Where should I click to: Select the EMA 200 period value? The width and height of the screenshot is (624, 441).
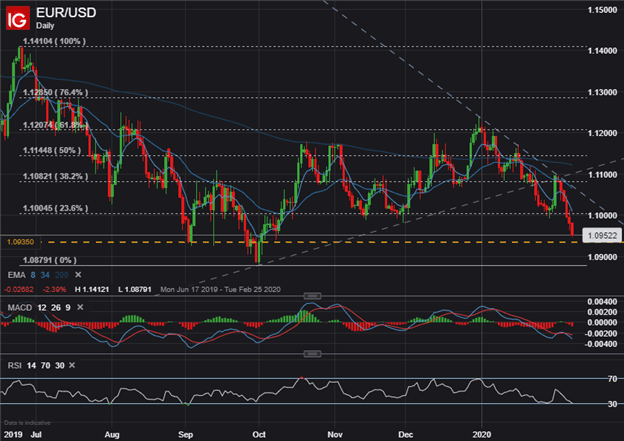(x=62, y=275)
